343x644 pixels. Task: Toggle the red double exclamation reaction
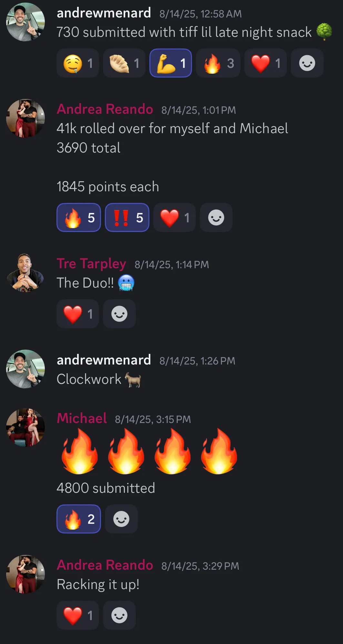click(x=127, y=217)
